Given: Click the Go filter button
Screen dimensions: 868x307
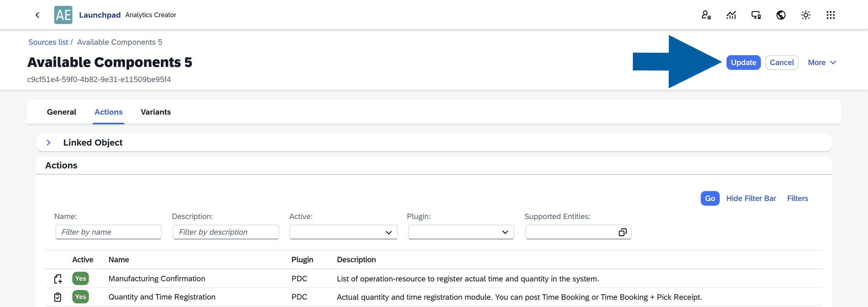Looking at the screenshot, I should click(x=710, y=199).
